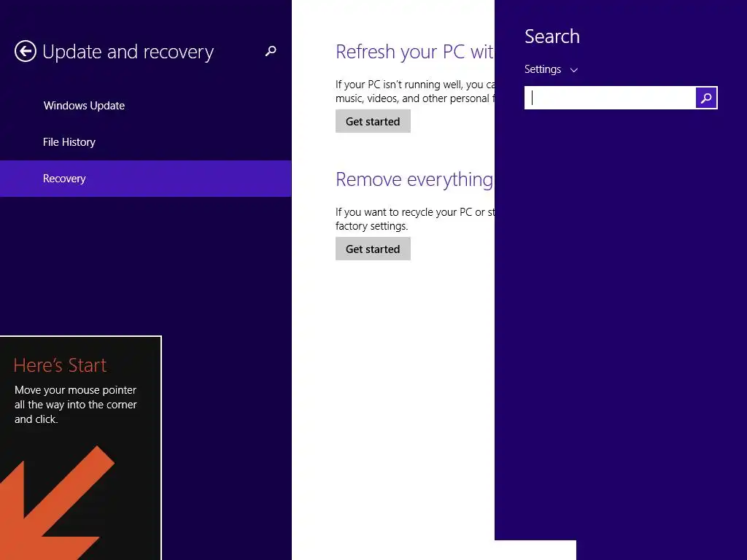Go back from Update and recovery
747x560 pixels.
point(26,52)
